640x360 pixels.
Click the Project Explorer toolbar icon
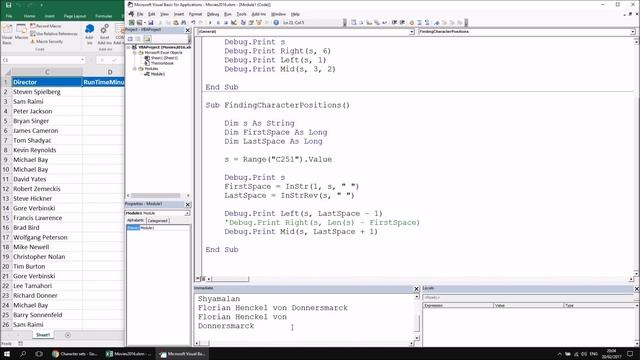pyautogui.click(x=242, y=22)
